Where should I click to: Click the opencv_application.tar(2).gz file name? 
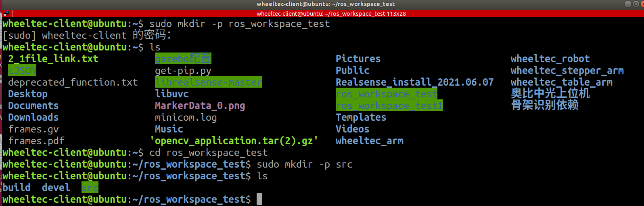[234, 141]
